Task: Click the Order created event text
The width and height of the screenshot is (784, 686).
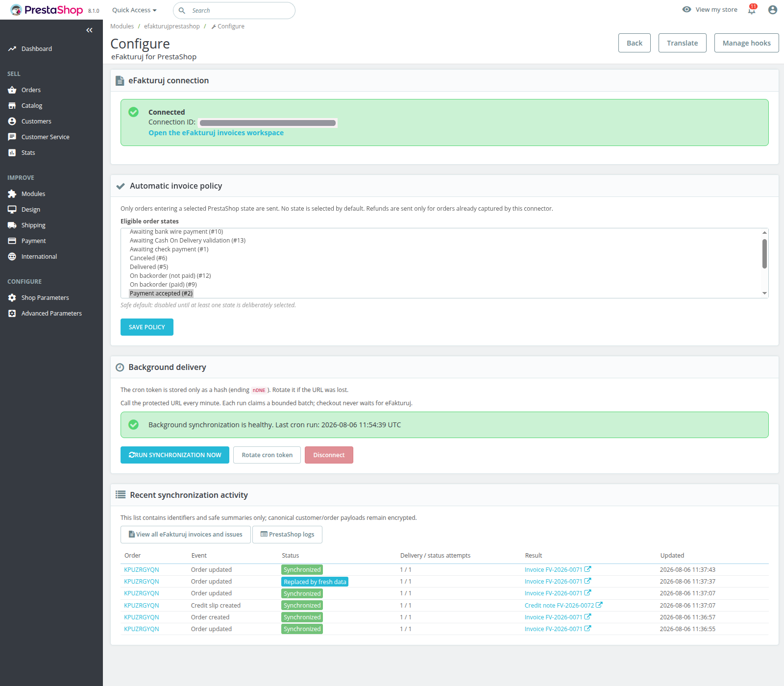Action: 210,617
